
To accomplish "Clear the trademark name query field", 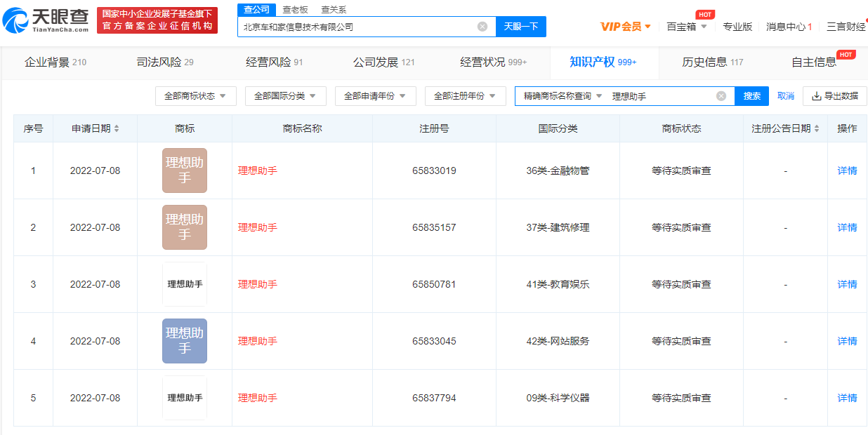I will [x=721, y=96].
